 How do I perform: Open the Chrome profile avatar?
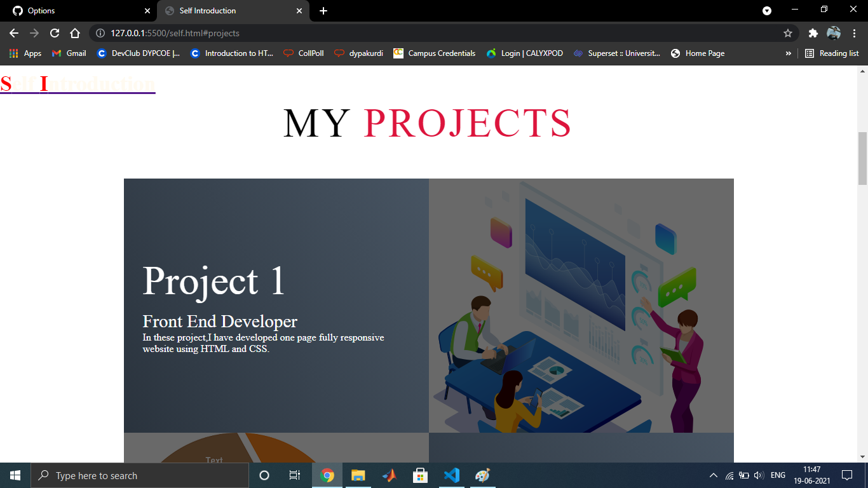click(834, 33)
